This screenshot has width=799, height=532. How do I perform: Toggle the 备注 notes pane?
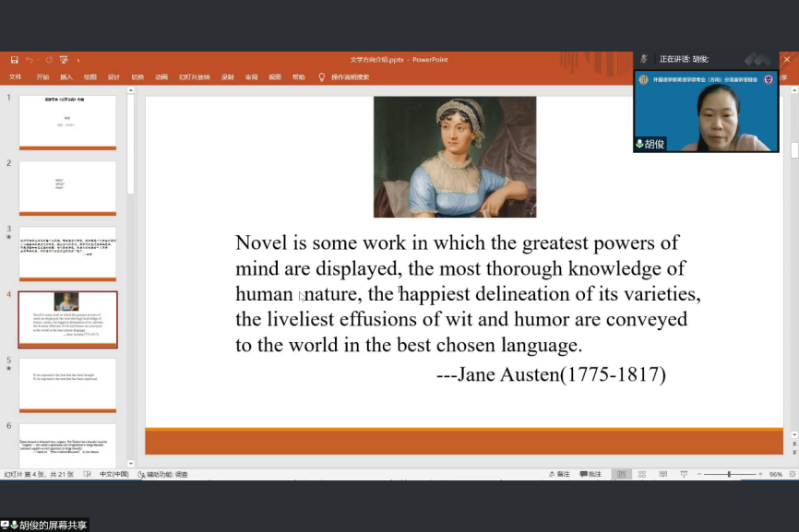click(558, 475)
